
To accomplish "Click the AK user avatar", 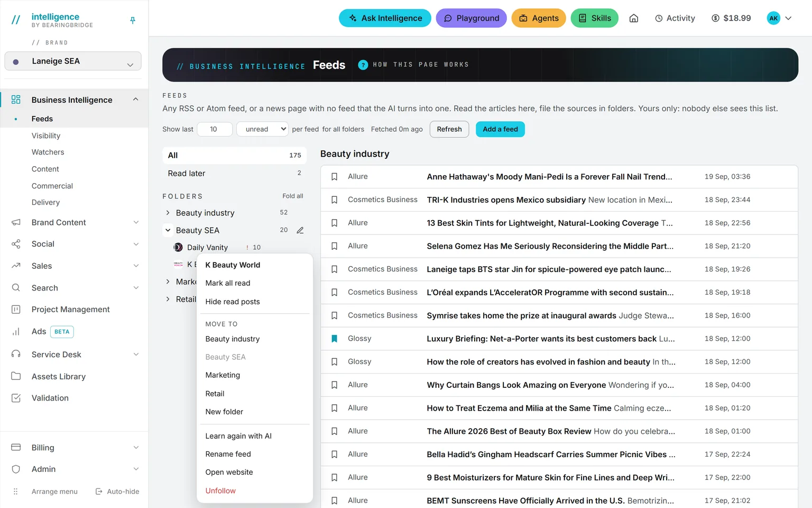I will (x=773, y=18).
